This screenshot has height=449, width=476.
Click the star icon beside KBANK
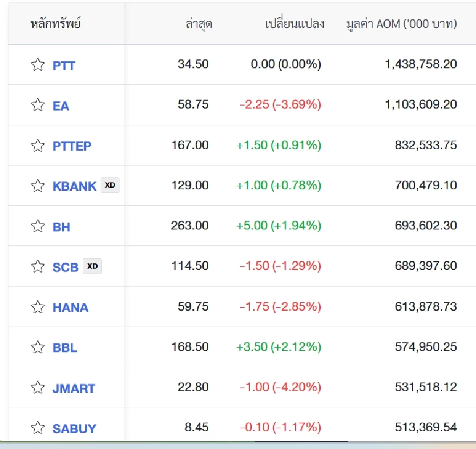coord(38,185)
